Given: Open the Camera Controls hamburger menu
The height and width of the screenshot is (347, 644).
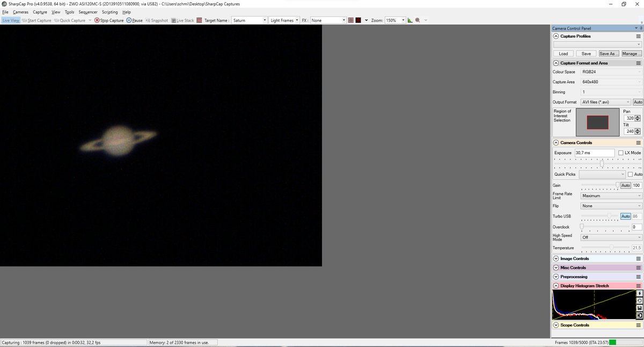Looking at the screenshot, I should [x=638, y=143].
